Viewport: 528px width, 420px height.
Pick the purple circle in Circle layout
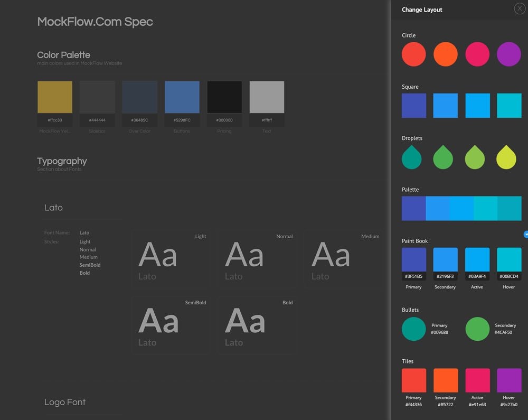pyautogui.click(x=509, y=54)
